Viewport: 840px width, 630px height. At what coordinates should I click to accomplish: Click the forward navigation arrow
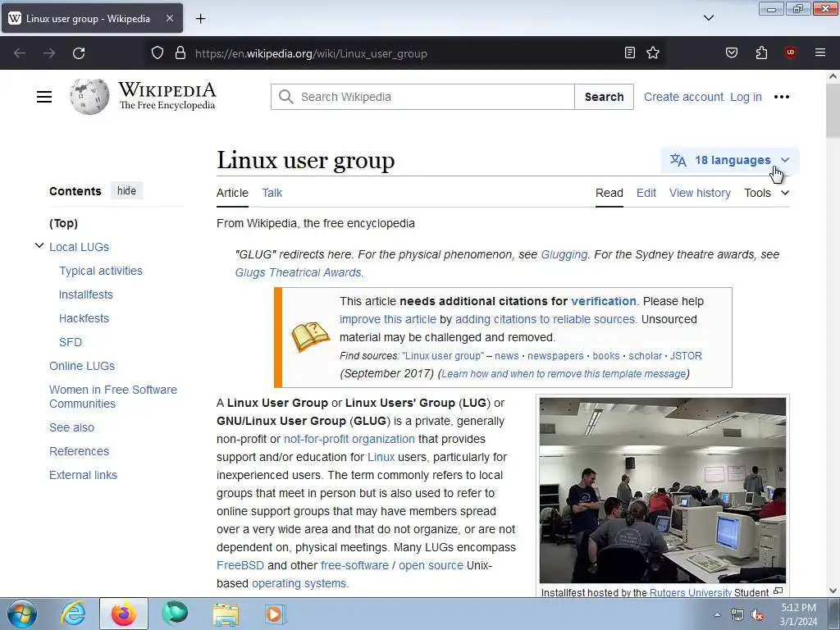(49, 53)
